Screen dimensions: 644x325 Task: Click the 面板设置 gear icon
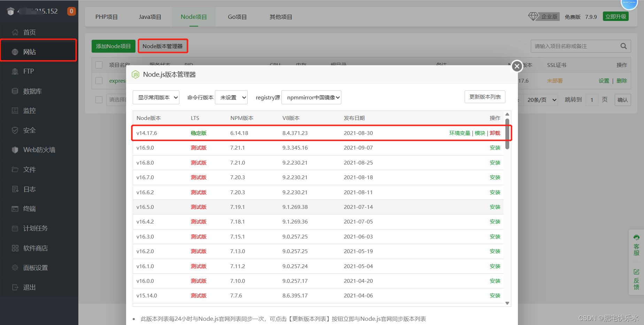pos(15,268)
